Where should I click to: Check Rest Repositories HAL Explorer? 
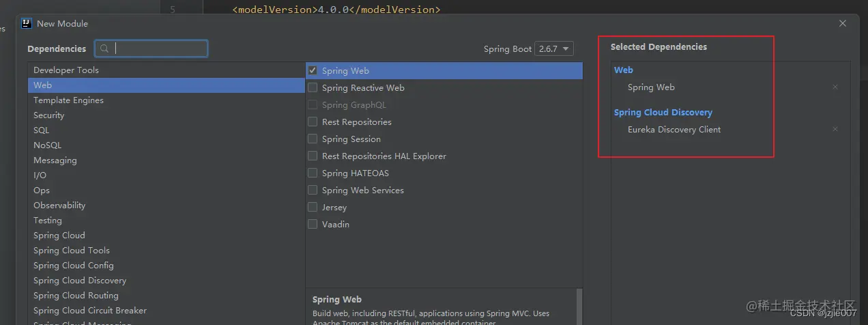[x=313, y=156]
